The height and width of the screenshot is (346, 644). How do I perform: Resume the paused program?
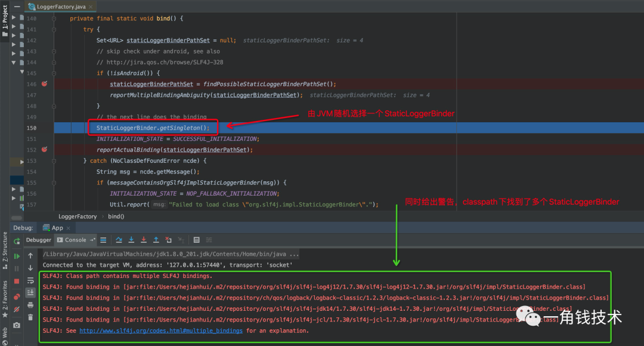click(x=17, y=256)
